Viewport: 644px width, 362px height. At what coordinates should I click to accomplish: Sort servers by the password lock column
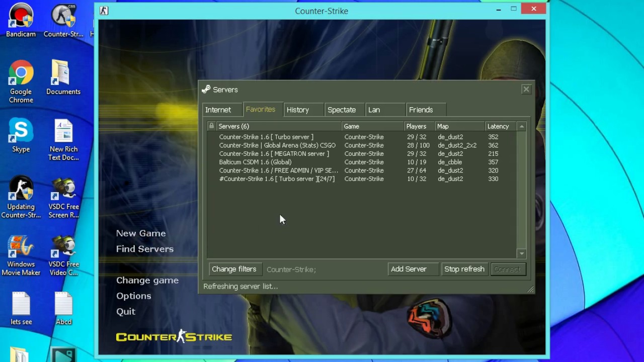click(211, 126)
